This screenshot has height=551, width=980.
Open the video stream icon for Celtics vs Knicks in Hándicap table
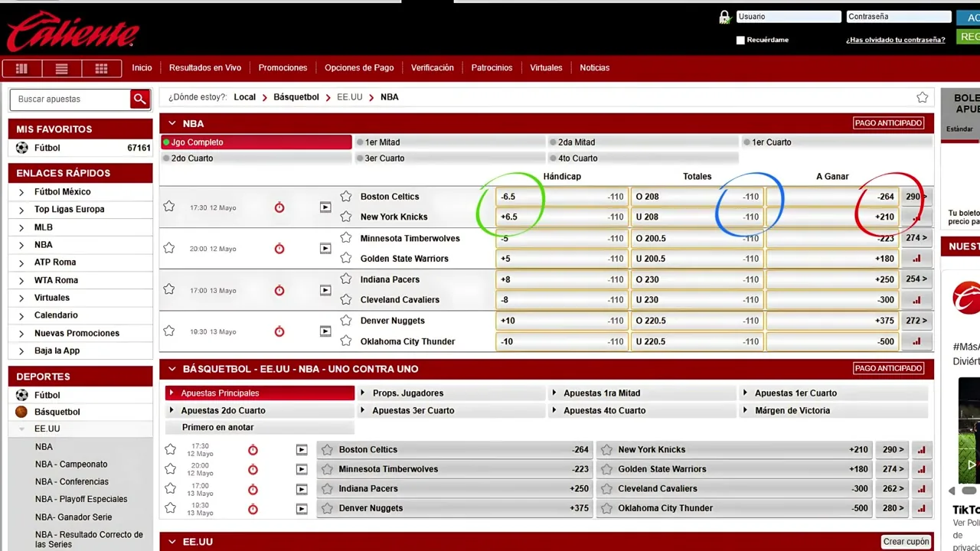click(325, 207)
